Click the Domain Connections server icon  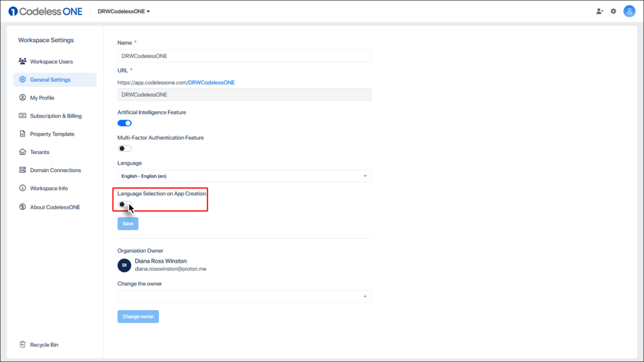click(x=23, y=170)
